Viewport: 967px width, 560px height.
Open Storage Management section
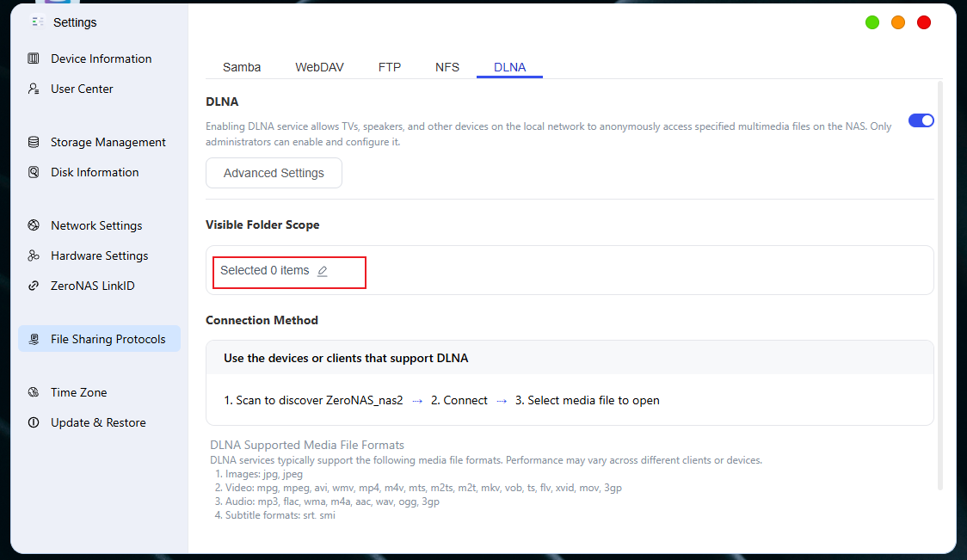[99, 142]
